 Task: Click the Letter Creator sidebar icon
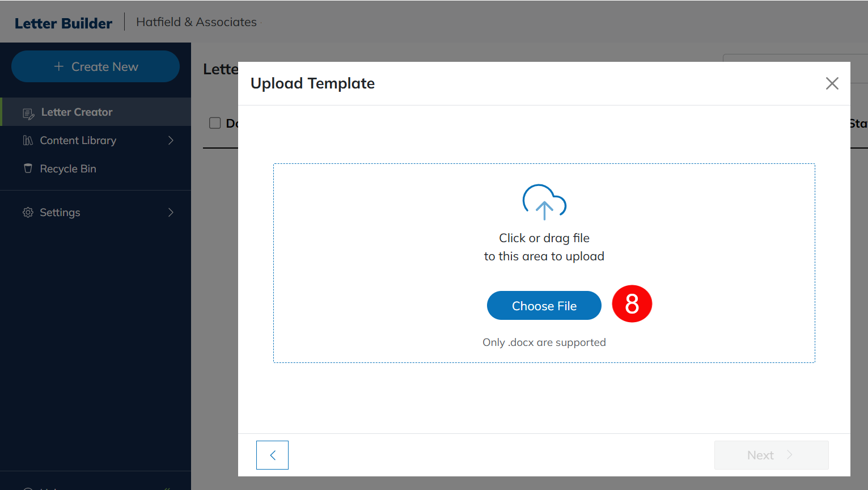coord(28,113)
